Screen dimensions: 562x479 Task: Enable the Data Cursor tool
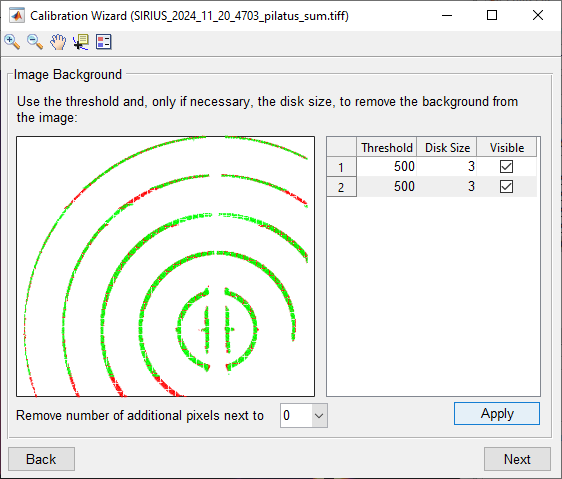[x=81, y=42]
